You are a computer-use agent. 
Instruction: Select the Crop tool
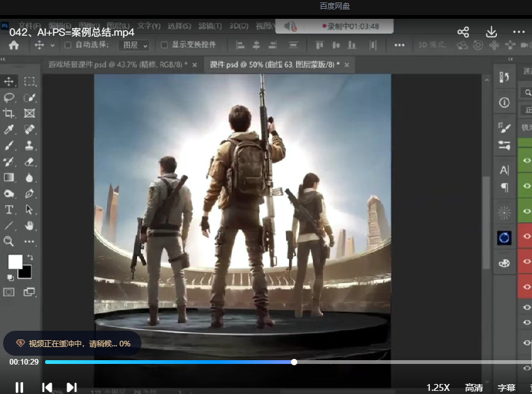(9, 113)
